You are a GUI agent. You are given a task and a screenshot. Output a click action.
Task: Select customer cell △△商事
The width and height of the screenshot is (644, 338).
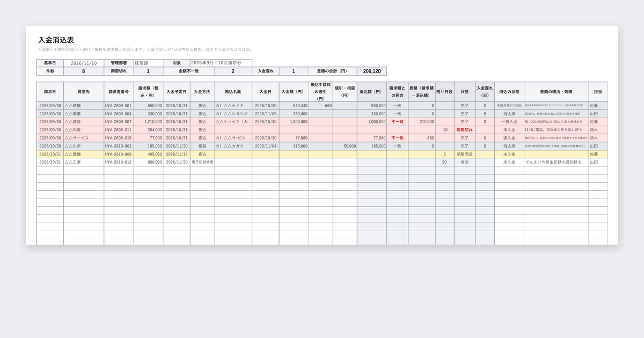point(84,114)
